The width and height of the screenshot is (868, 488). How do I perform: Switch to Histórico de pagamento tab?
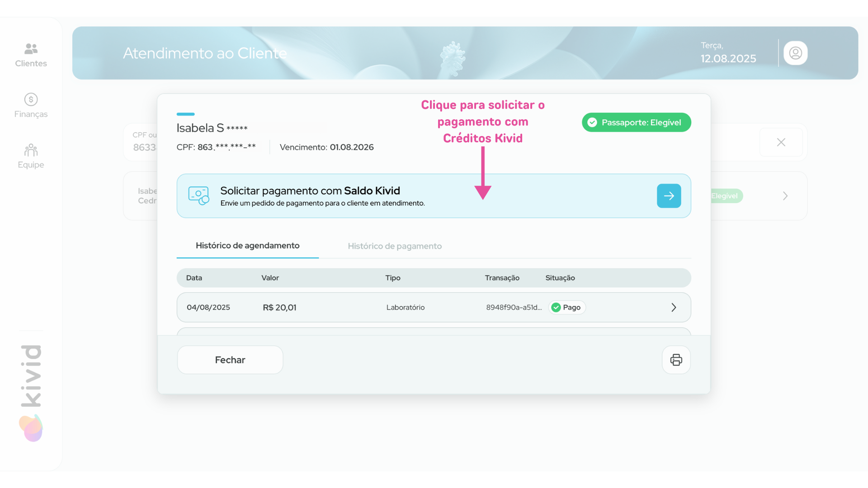[394, 246]
